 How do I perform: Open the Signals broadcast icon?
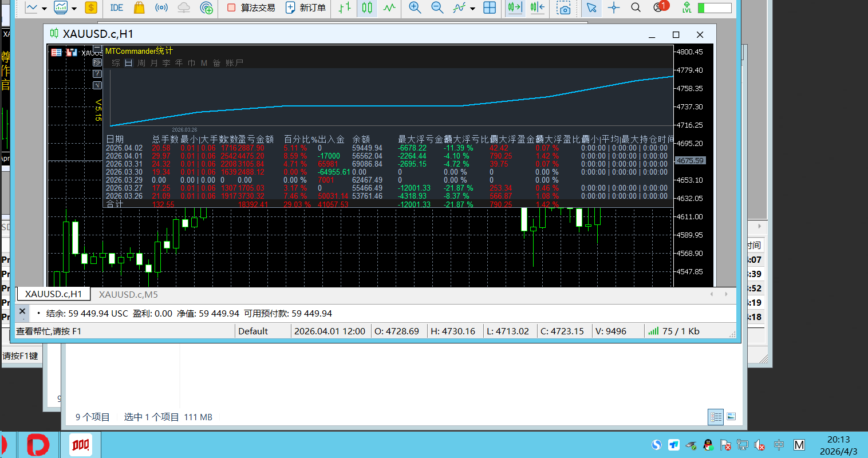161,7
